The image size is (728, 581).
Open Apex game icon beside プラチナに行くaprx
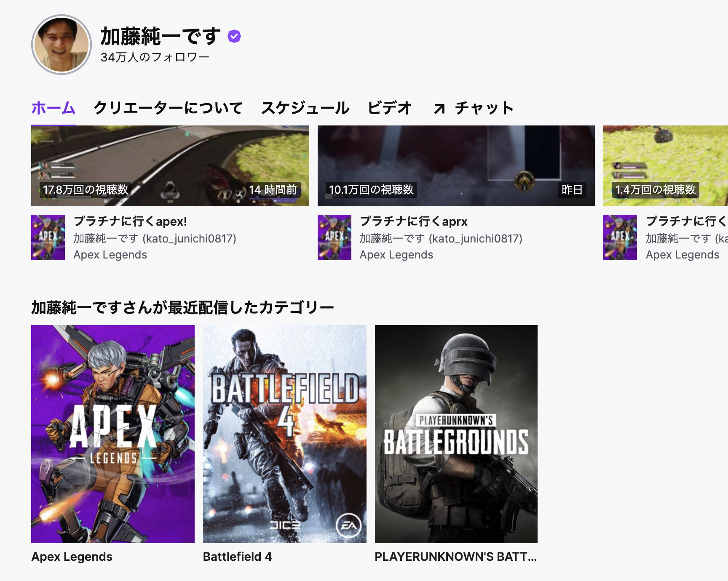click(x=335, y=237)
